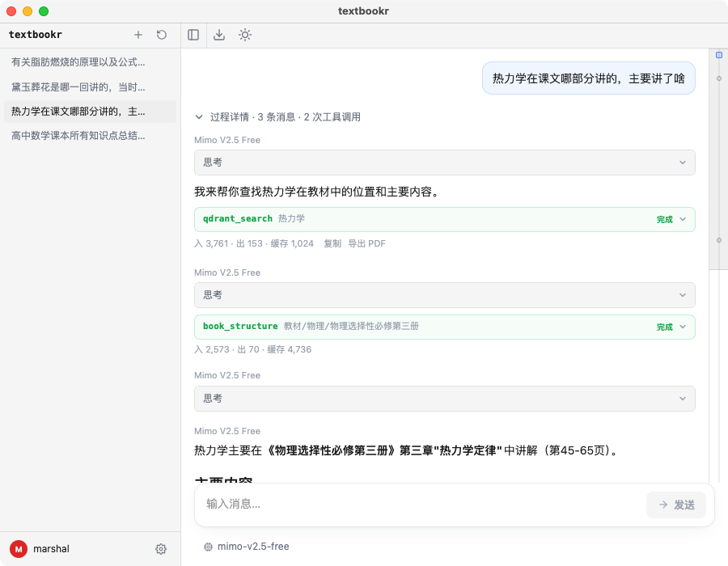The image size is (728, 566).
Task: Select the mimo-v2.5-free model selector
Action: [x=247, y=547]
